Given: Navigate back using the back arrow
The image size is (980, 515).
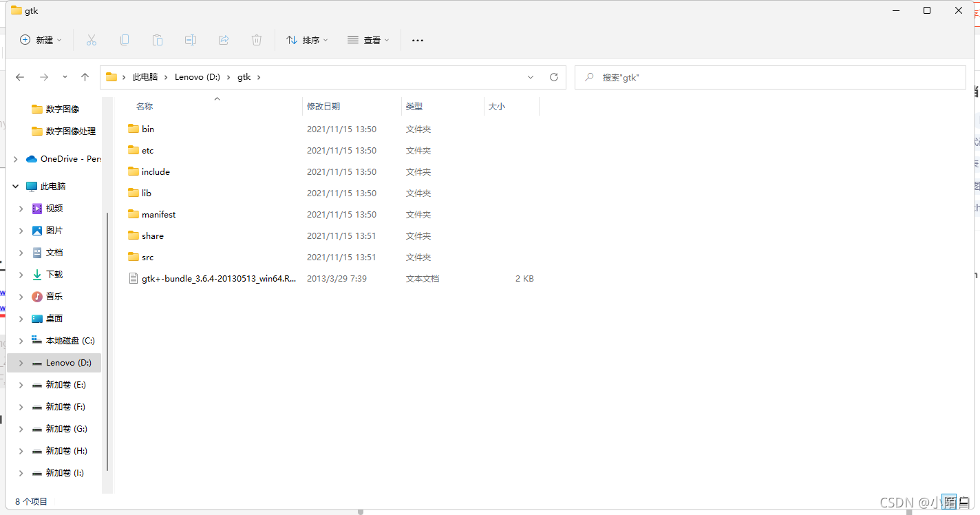Looking at the screenshot, I should coord(19,77).
